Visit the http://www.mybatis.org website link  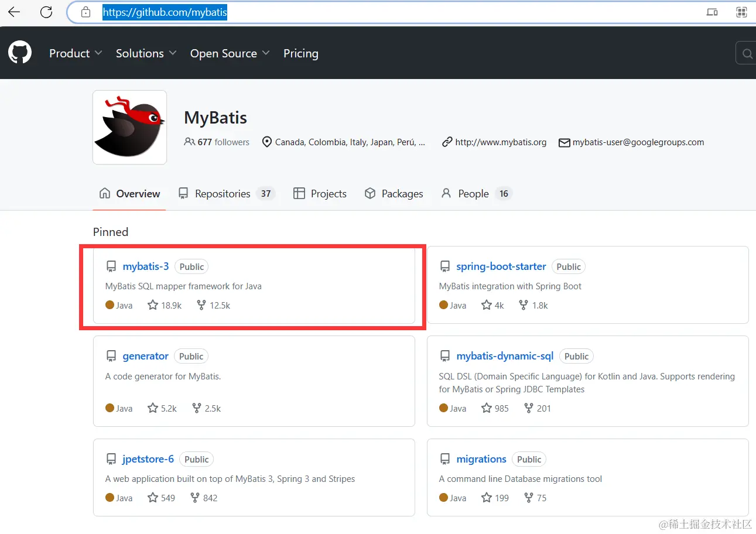pos(501,142)
